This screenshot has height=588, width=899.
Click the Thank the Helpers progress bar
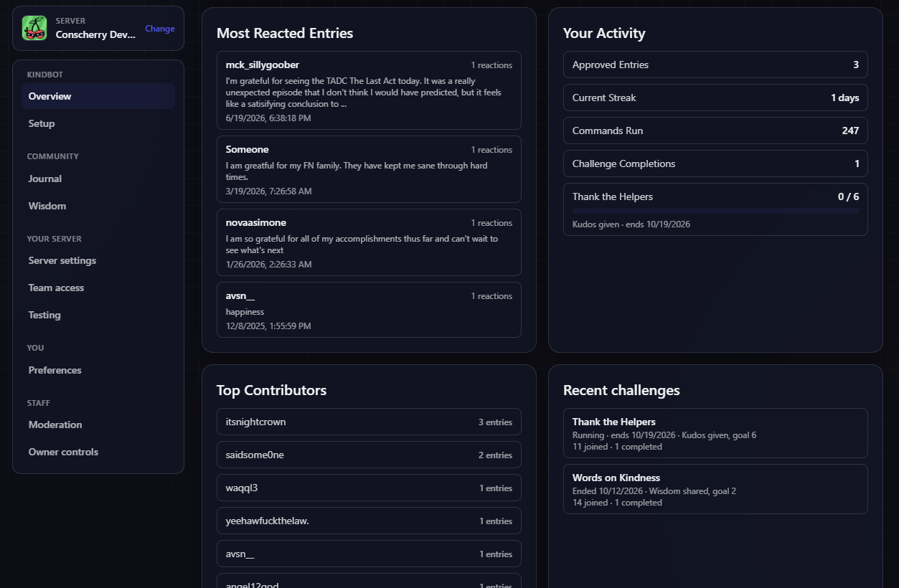pos(715,211)
